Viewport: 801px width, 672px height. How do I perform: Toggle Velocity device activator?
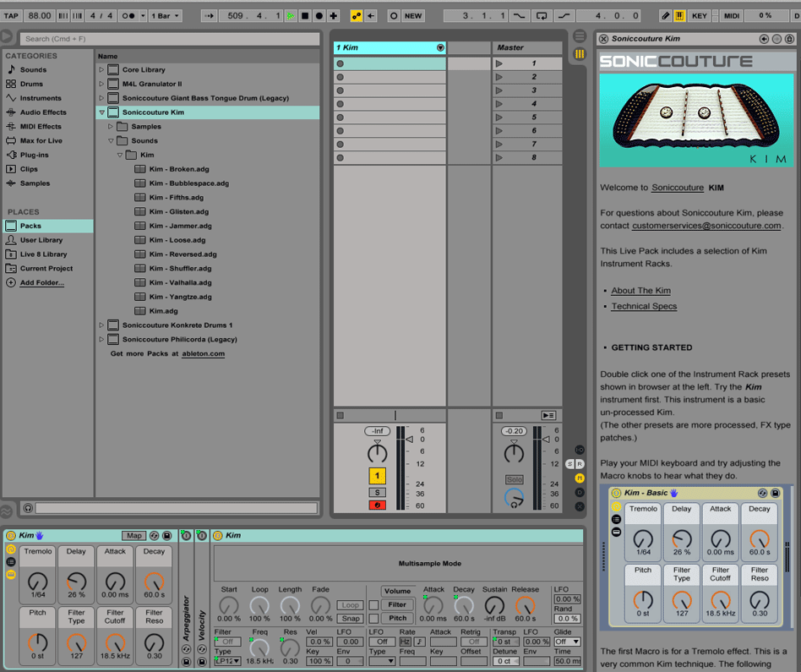pos(202,536)
